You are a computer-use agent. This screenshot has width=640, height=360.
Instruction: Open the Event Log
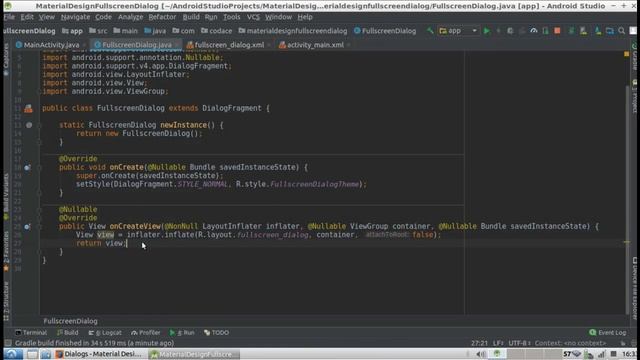coord(607,333)
